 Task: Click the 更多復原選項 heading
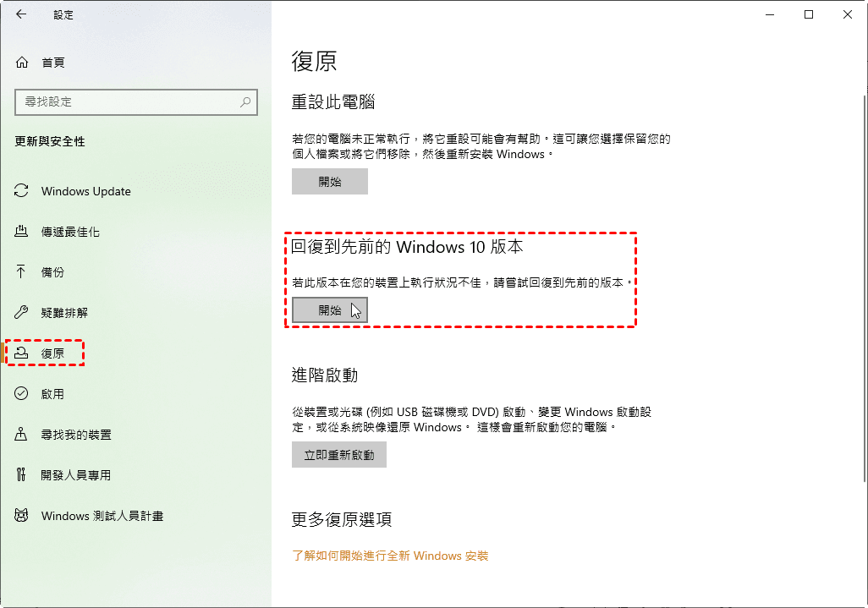342,519
